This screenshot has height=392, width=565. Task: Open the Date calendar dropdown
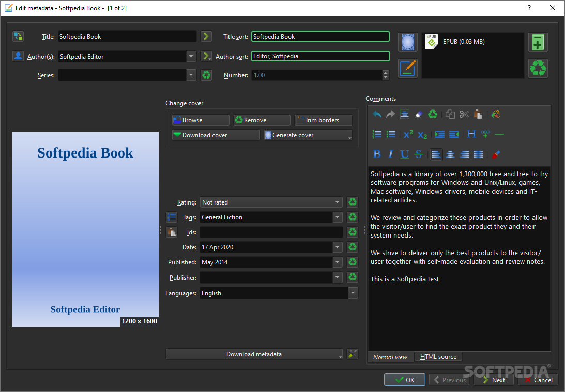337,247
